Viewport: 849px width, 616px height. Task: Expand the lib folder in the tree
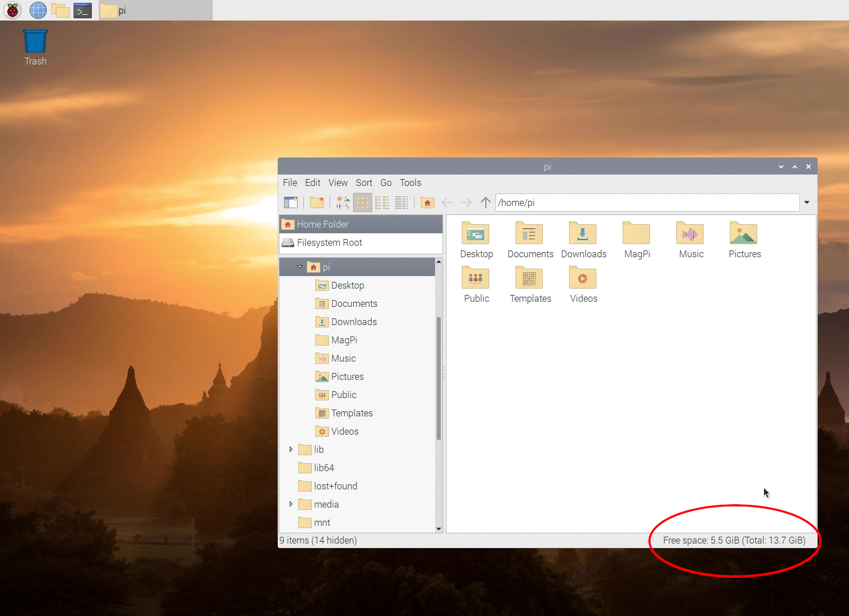point(291,449)
